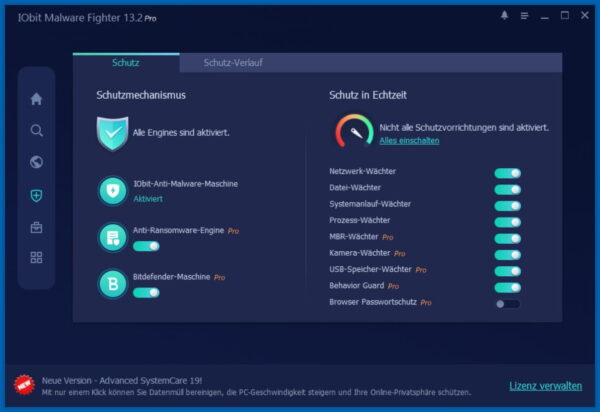The height and width of the screenshot is (412, 600).
Task: Toggle the Kamera-Wächter switch
Action: click(x=508, y=255)
